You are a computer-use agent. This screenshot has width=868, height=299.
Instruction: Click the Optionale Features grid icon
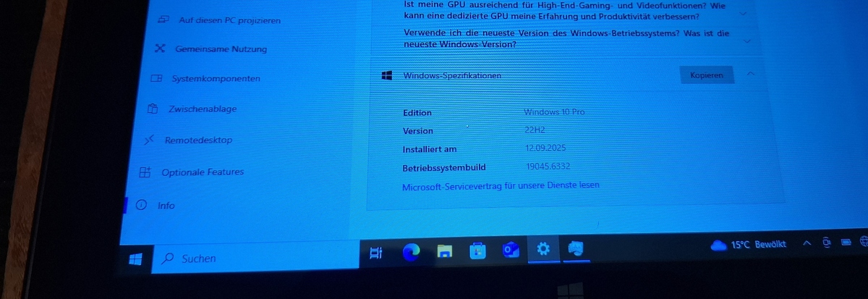click(145, 172)
